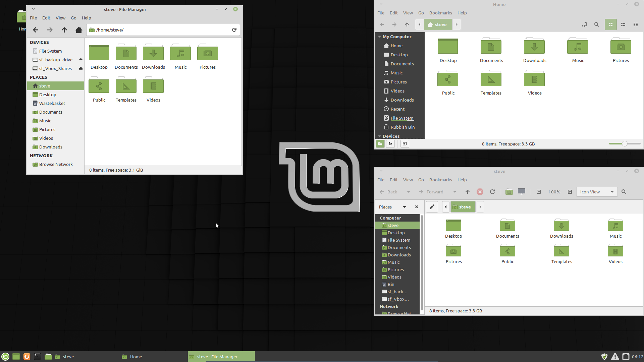Hide the sidebar using the statusbar panel toggle
This screenshot has height=362, width=644.
click(x=405, y=143)
